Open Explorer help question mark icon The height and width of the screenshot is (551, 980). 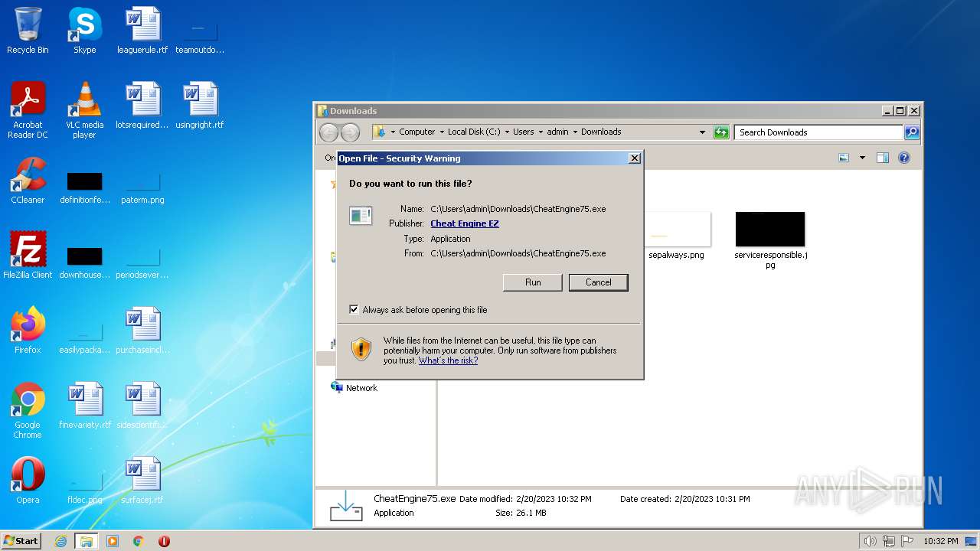click(x=904, y=158)
